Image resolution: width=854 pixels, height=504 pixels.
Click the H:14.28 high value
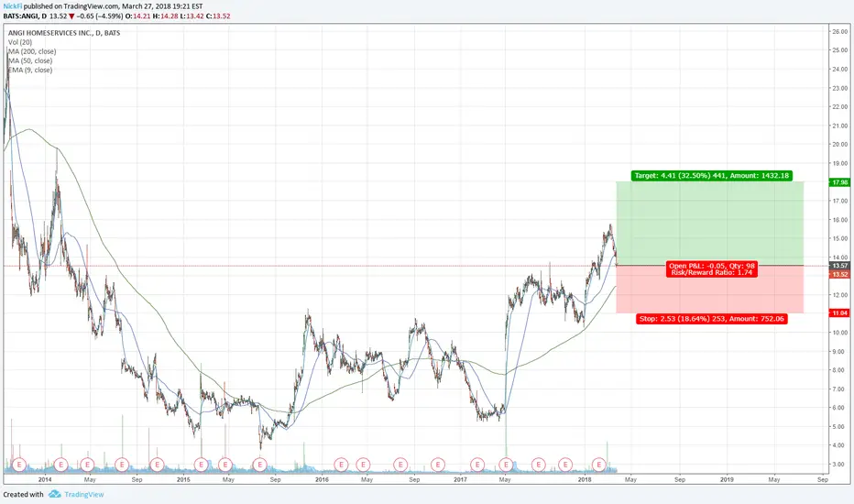point(165,16)
